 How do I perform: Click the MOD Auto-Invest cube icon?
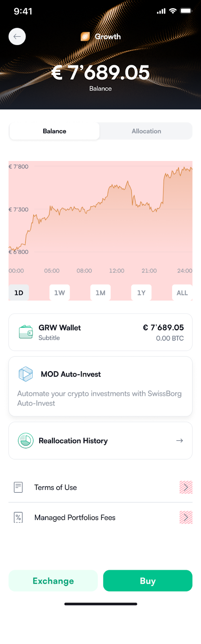pos(26,374)
